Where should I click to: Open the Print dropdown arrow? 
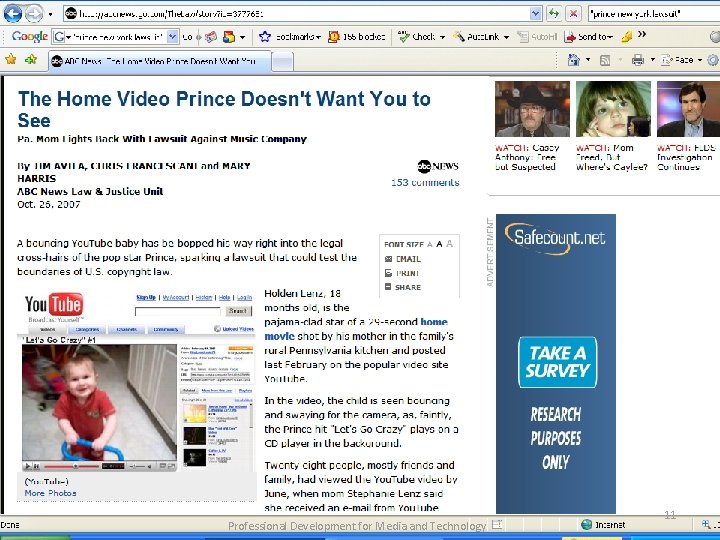652,60
